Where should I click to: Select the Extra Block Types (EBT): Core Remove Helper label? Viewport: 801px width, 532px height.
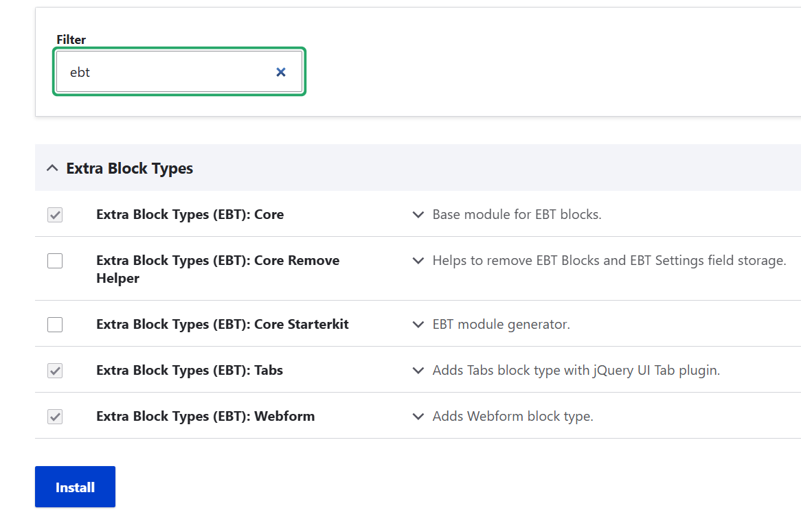pos(218,269)
